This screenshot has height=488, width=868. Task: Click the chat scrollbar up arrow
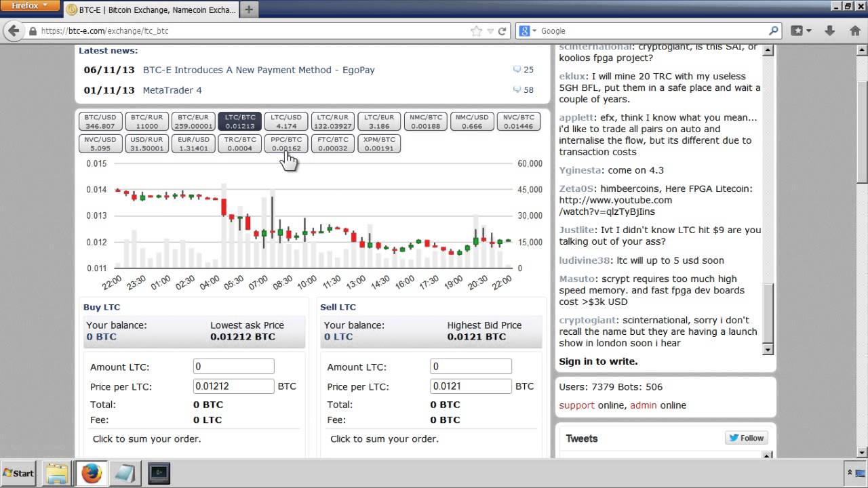tap(768, 50)
